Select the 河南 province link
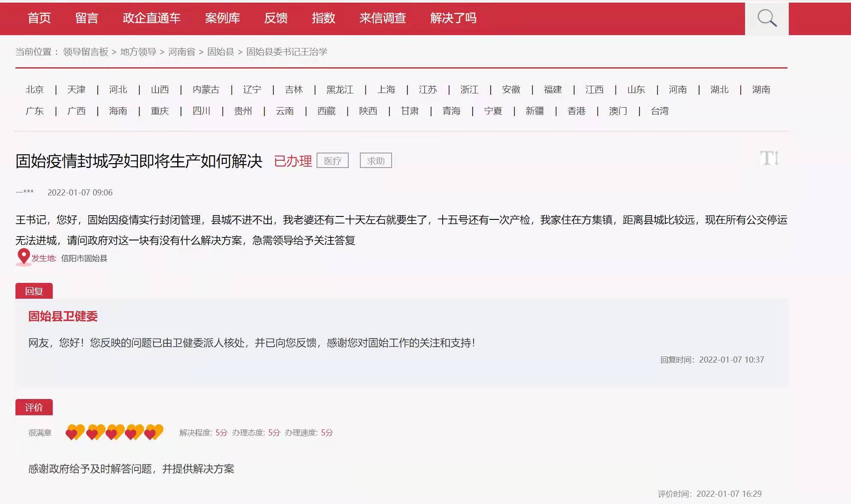 tap(678, 90)
